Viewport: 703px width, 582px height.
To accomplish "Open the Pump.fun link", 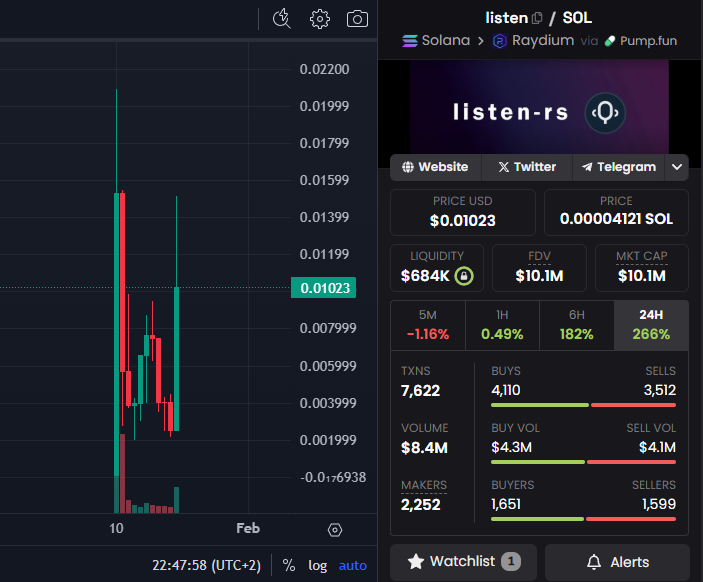I will 641,41.
